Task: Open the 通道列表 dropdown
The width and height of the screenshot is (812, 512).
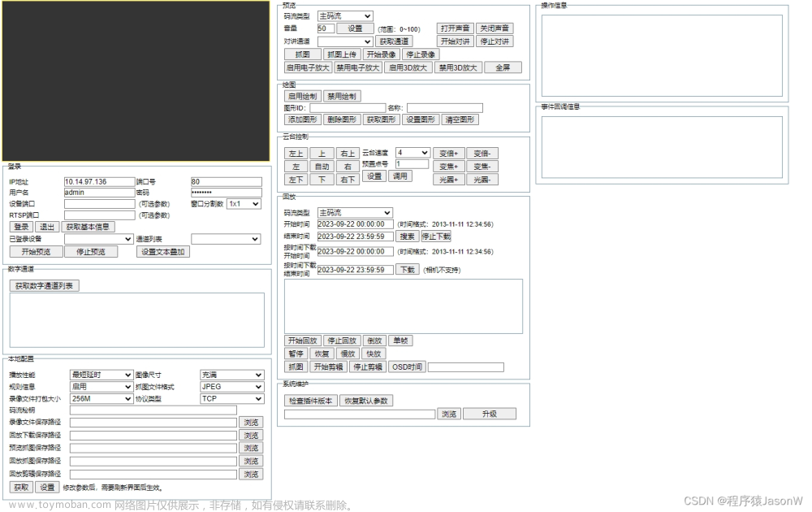Action: pos(226,239)
